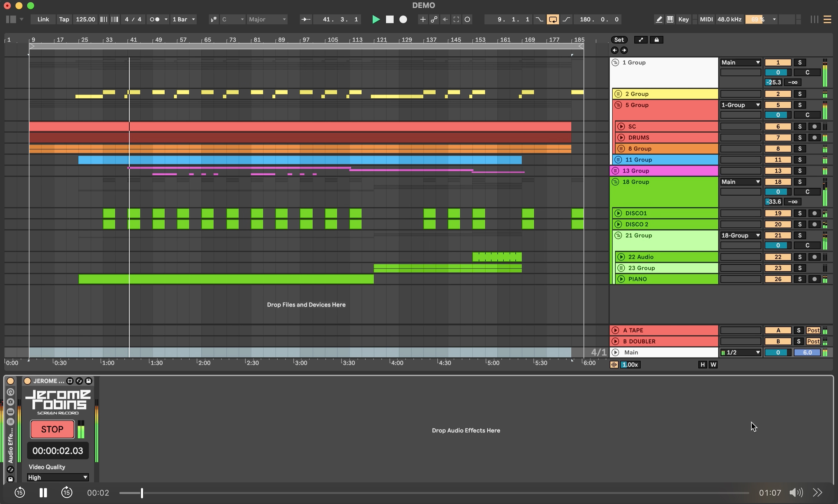The image size is (838, 504).
Task: Click the Tap tempo button
Action: pyautogui.click(x=64, y=19)
